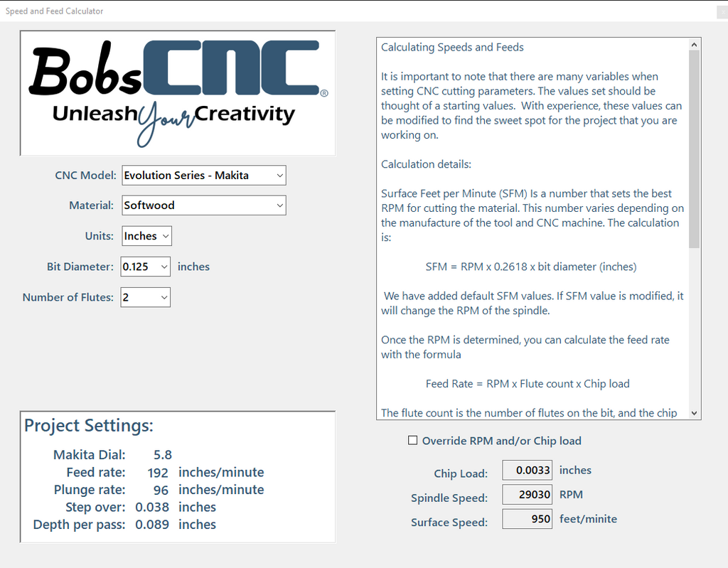The height and width of the screenshot is (568, 728).
Task: Click the Bit Diameter label
Action: tap(80, 267)
